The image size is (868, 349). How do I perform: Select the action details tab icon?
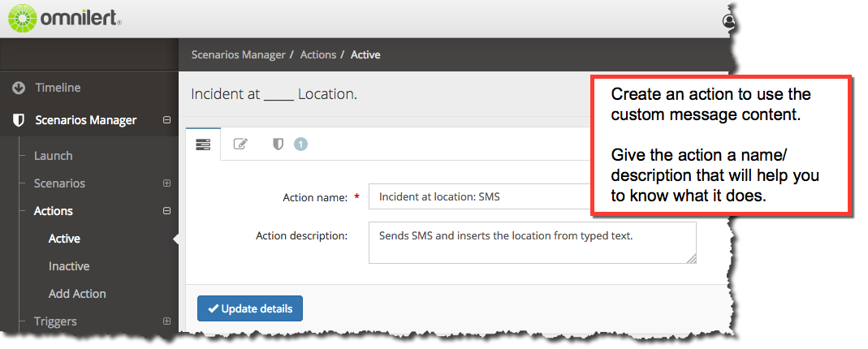tap(203, 145)
